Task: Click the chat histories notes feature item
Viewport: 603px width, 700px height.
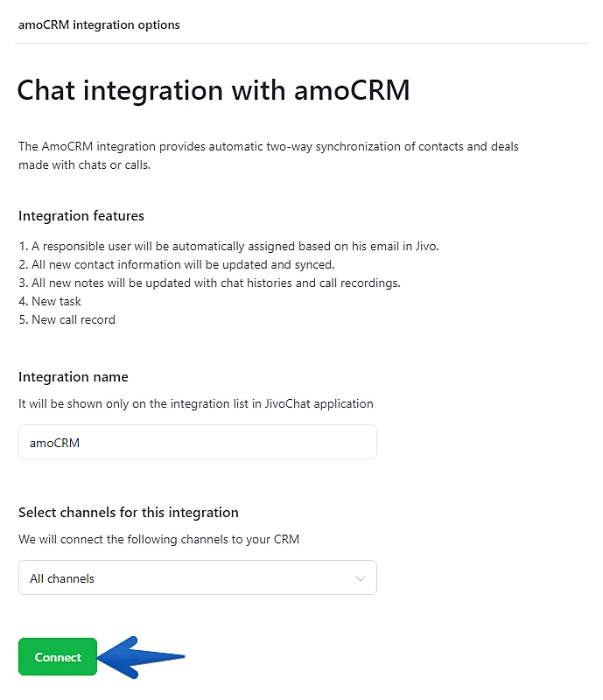Action: 209,283
